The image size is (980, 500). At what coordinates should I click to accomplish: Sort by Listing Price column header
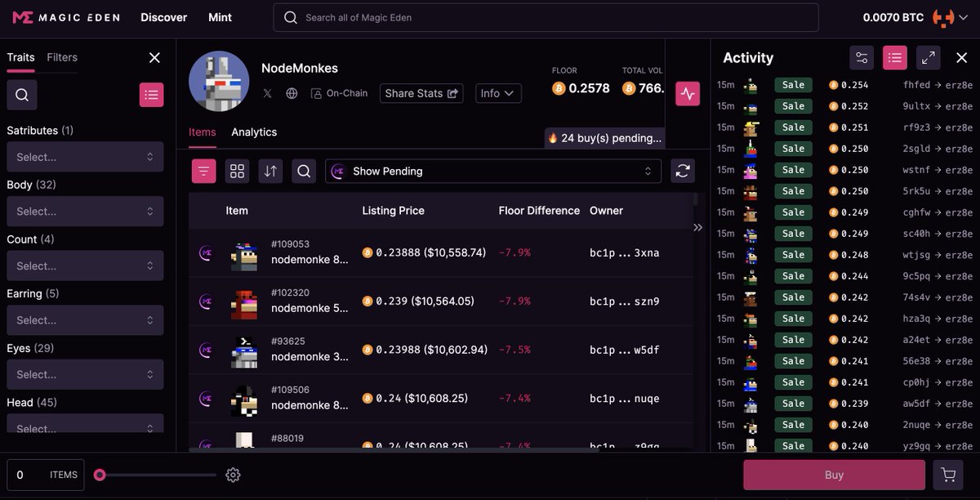(x=394, y=210)
